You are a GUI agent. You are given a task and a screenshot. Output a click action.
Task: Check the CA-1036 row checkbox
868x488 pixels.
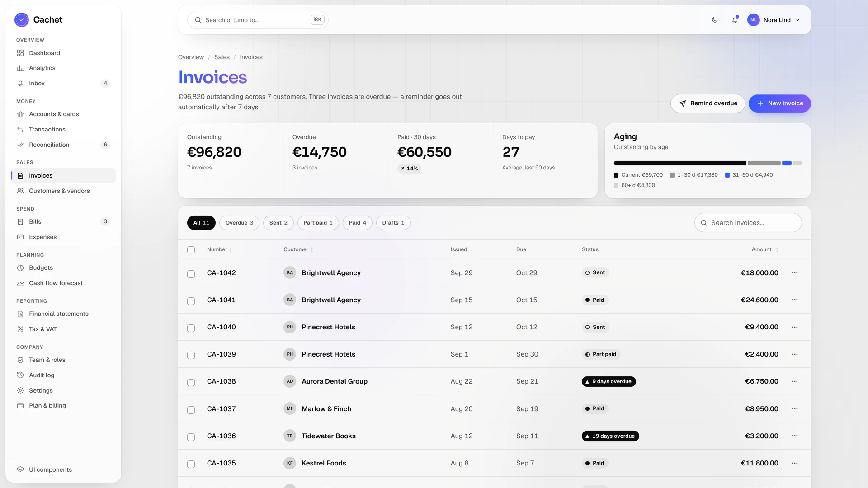click(191, 437)
